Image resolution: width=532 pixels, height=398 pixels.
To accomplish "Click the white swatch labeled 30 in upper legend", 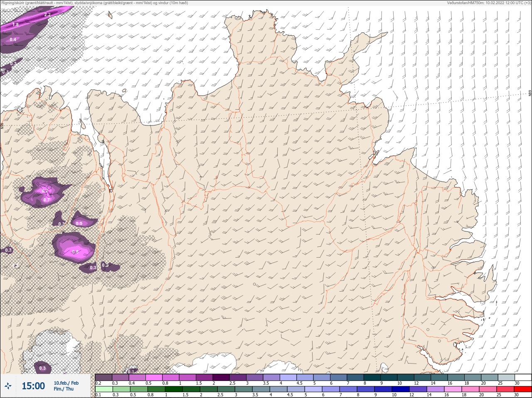I will (x=523, y=377).
